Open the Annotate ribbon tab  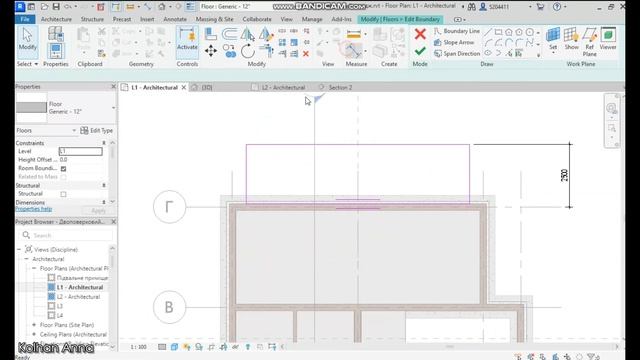point(175,19)
